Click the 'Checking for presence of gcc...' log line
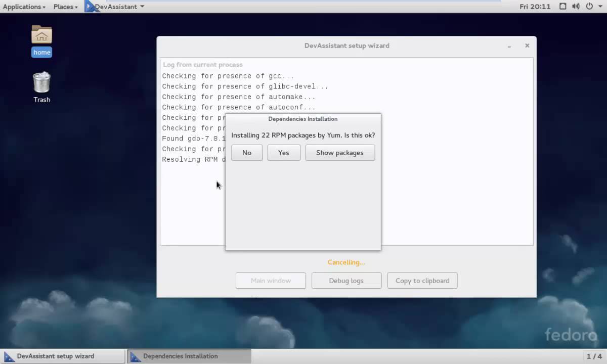 click(228, 76)
